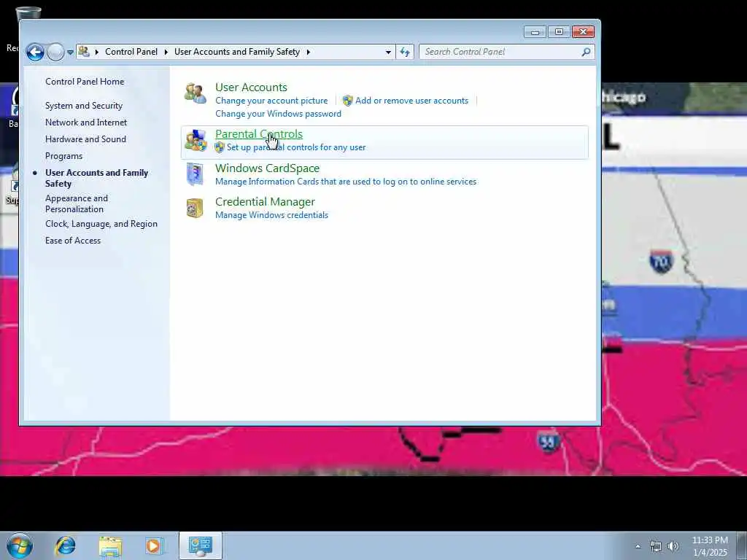The height and width of the screenshot is (560, 747).
Task: Click Control Panel breadcrumb
Action: click(131, 52)
